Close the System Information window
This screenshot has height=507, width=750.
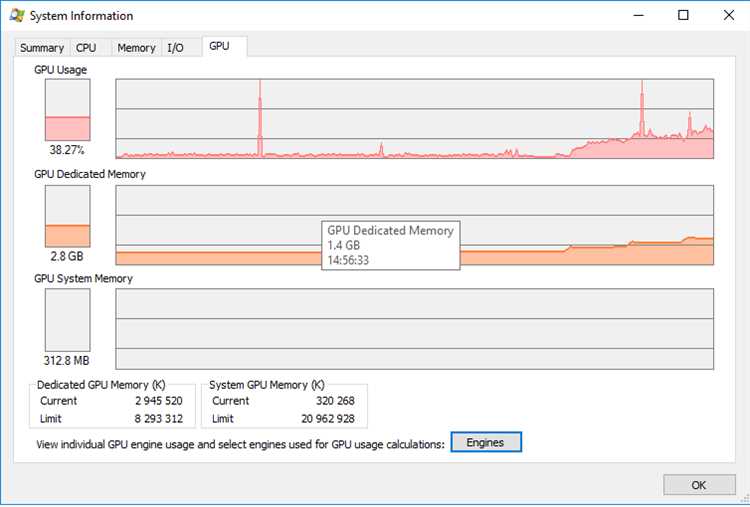coord(727,16)
